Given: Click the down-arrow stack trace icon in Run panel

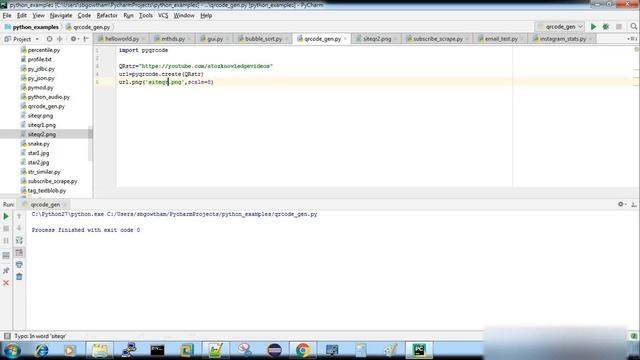Looking at the screenshot, I should [19, 228].
